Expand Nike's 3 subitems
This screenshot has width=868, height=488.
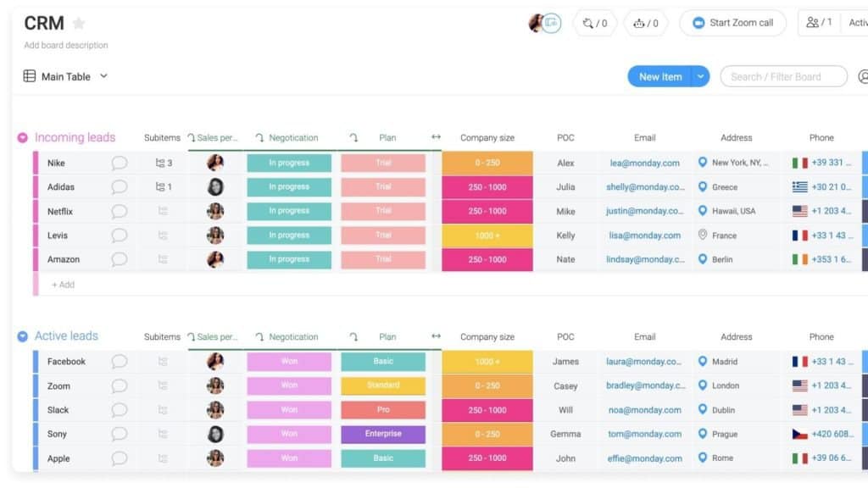pyautogui.click(x=164, y=163)
